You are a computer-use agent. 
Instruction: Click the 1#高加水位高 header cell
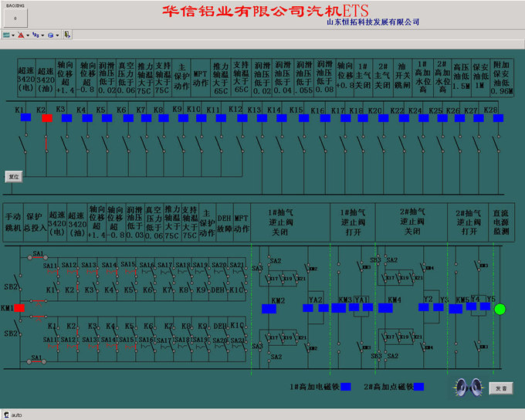(422, 78)
